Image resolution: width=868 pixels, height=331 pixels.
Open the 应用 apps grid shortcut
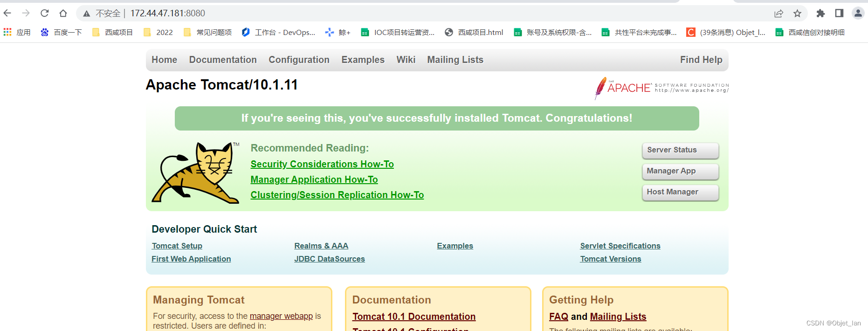[17, 32]
